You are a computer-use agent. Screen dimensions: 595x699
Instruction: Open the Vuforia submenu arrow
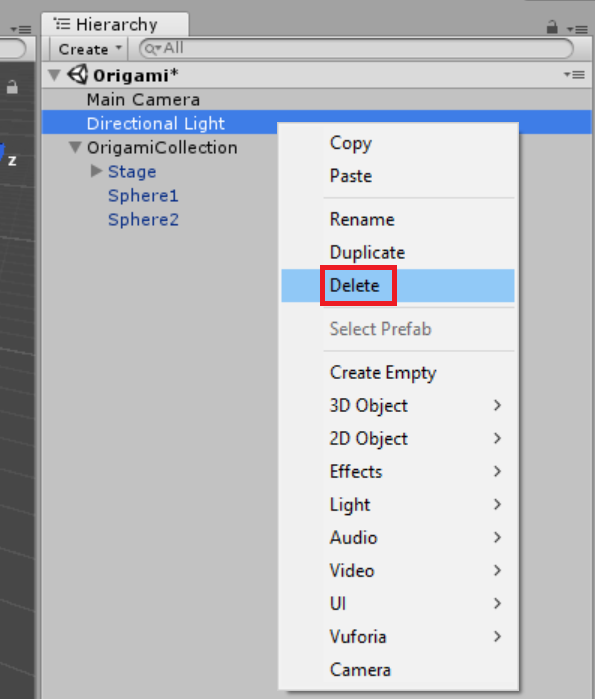tap(497, 636)
